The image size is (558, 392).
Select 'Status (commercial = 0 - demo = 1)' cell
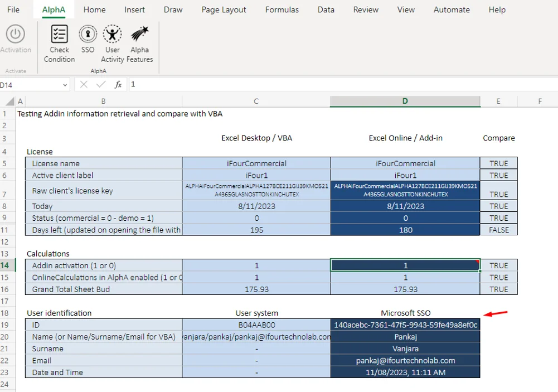click(x=104, y=218)
